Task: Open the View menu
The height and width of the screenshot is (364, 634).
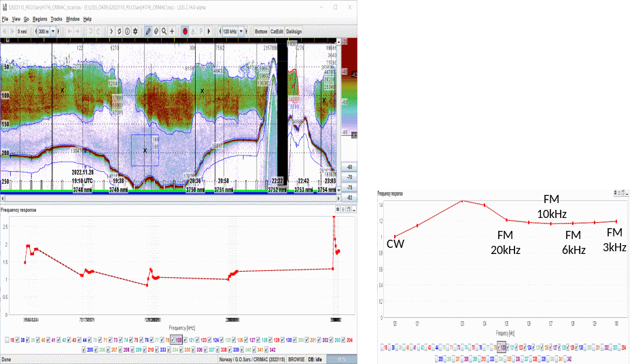Action: coord(16,19)
